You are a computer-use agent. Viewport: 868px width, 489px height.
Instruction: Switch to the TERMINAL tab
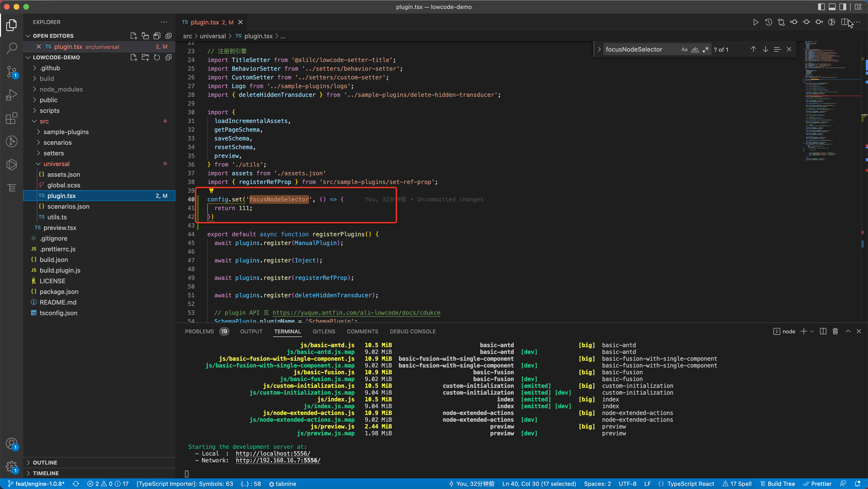[287, 332]
